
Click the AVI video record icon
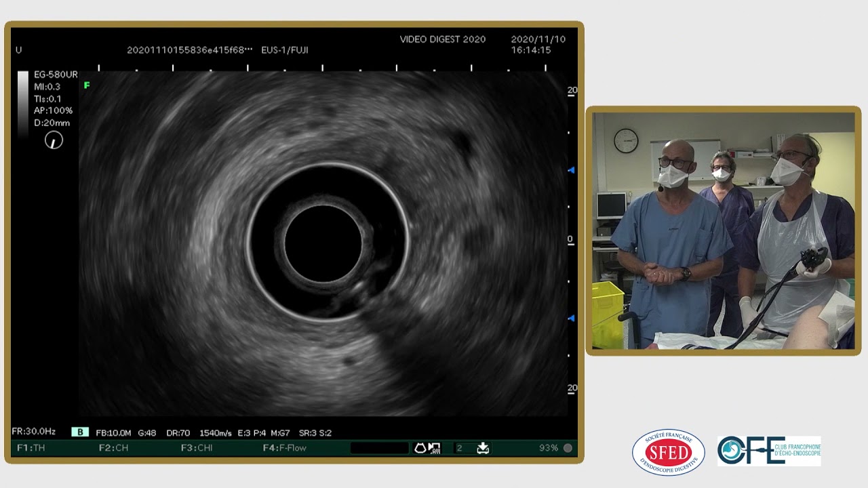click(435, 448)
